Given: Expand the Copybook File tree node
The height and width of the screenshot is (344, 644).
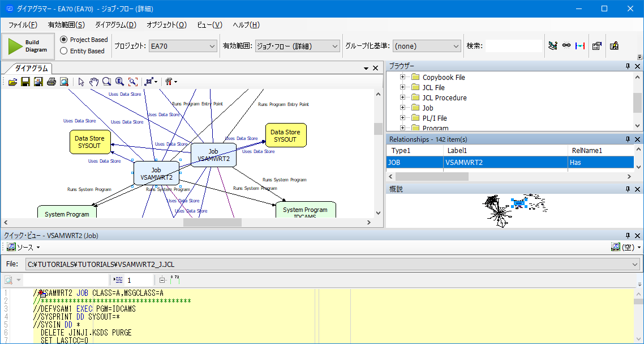Looking at the screenshot, I should pyautogui.click(x=402, y=77).
